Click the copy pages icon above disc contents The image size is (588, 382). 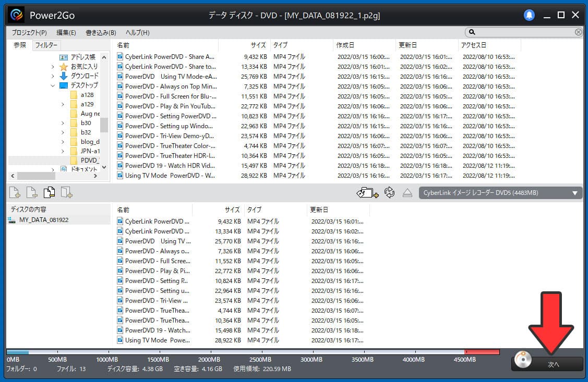pyautogui.click(x=49, y=192)
